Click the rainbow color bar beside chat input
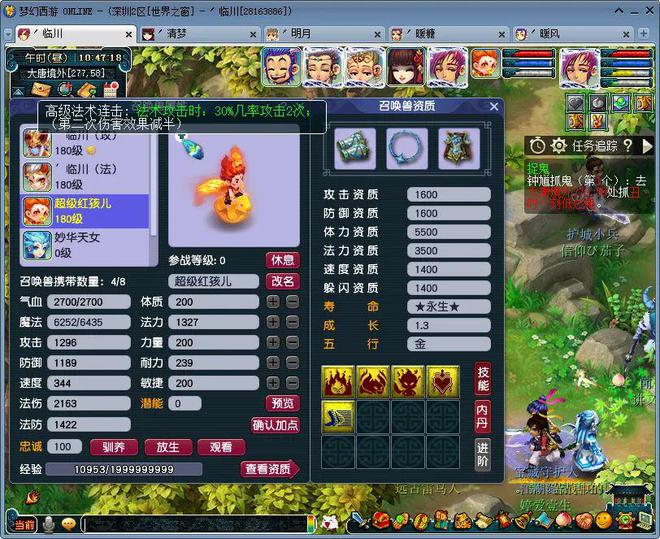 pos(312,524)
